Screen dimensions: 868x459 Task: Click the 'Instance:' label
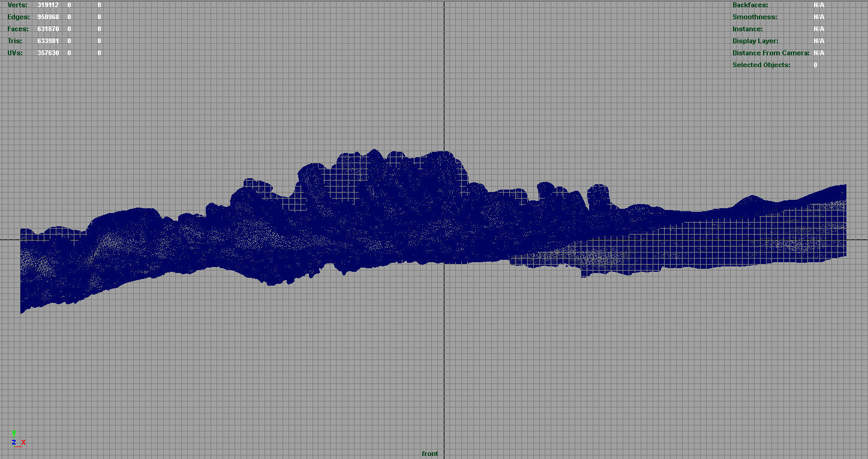pos(747,29)
